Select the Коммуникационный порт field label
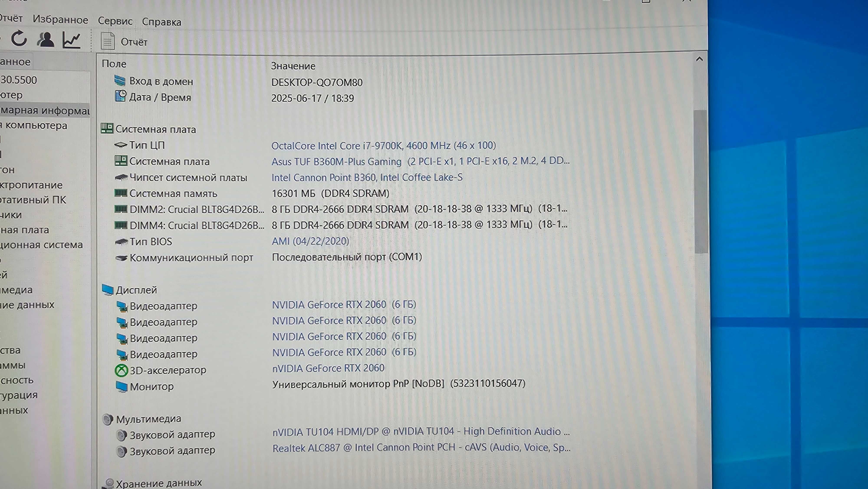The width and height of the screenshot is (868, 489). coord(191,258)
